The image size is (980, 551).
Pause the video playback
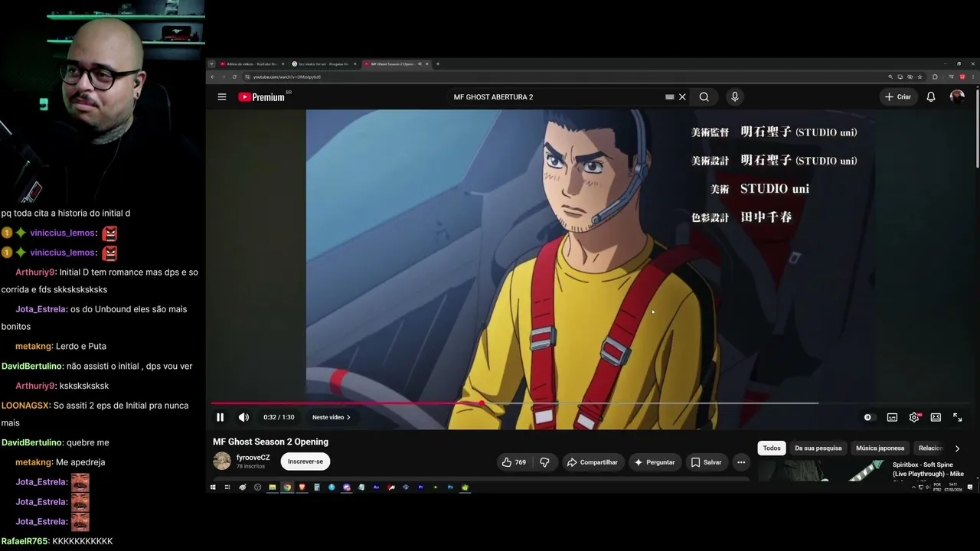tap(220, 417)
